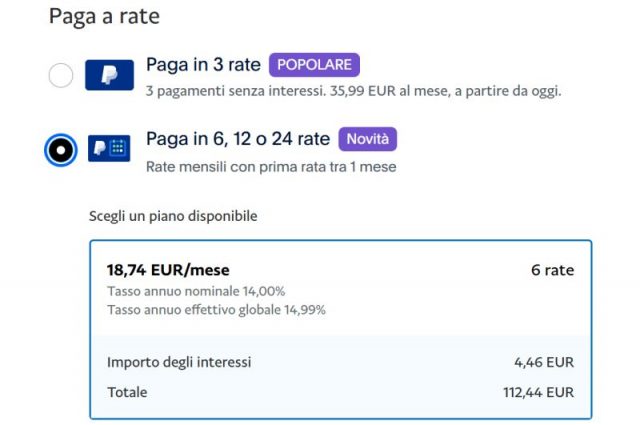Image resolution: width=640 pixels, height=425 pixels.
Task: Click Tasso annuo effettivo globale 14,99% line
Action: click(216, 309)
